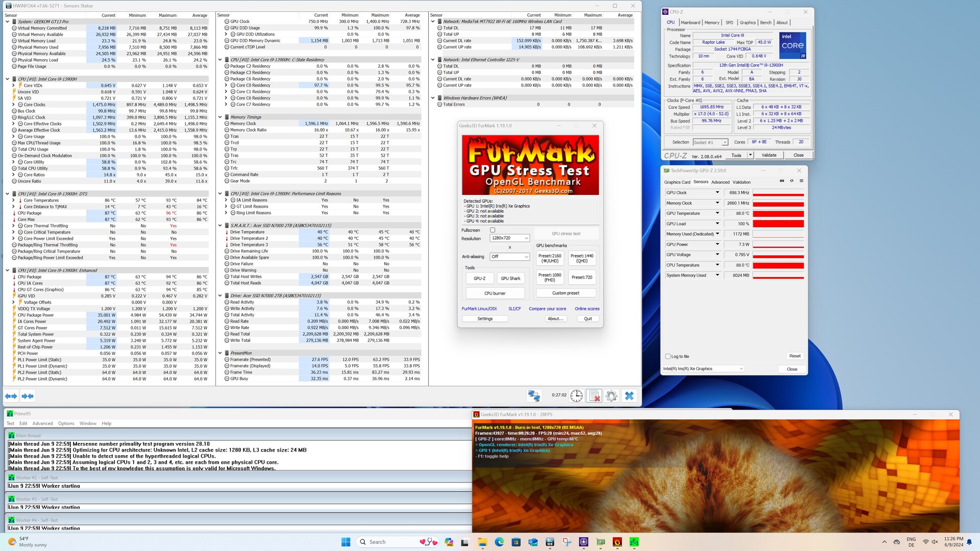Collapse HWiNFO Memory Timings group

tap(220, 117)
